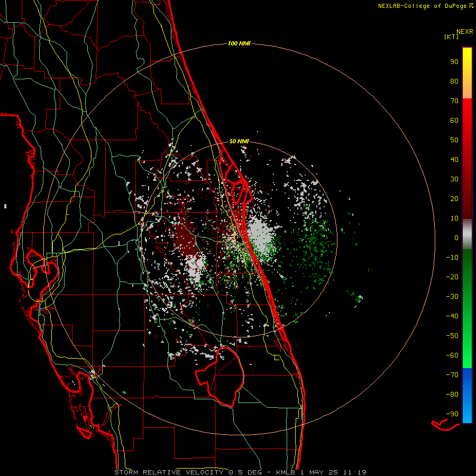Image resolution: width=476 pixels, height=476 pixels.
Task: Click the gray zero-velocity segment of the color bar
Action: click(x=467, y=234)
